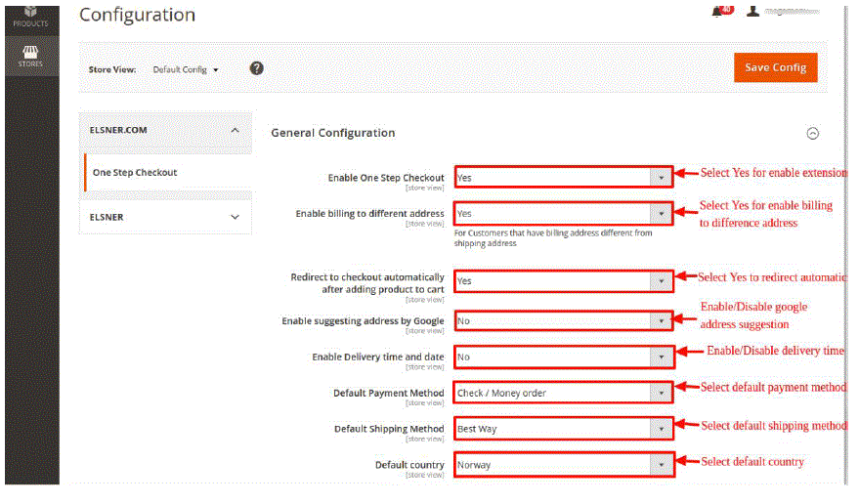Collapse the General Configuration section circle icon
This screenshot has width=859, height=504.
click(x=812, y=133)
